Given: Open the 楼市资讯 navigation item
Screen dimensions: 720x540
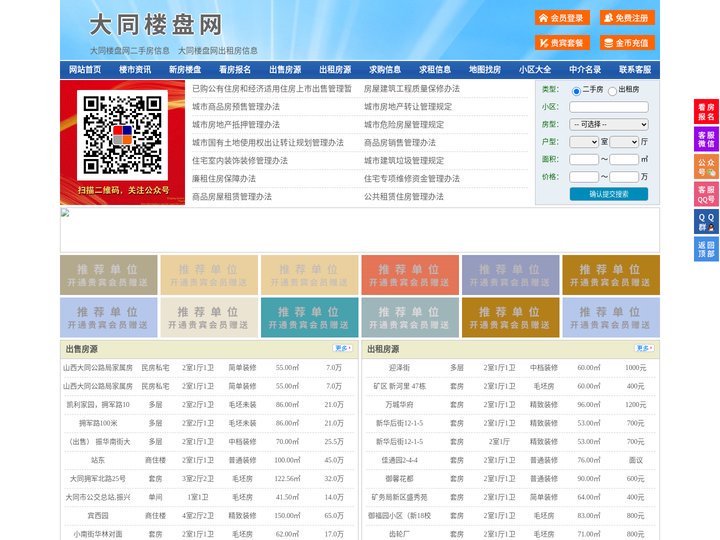Looking at the screenshot, I should point(135,70).
